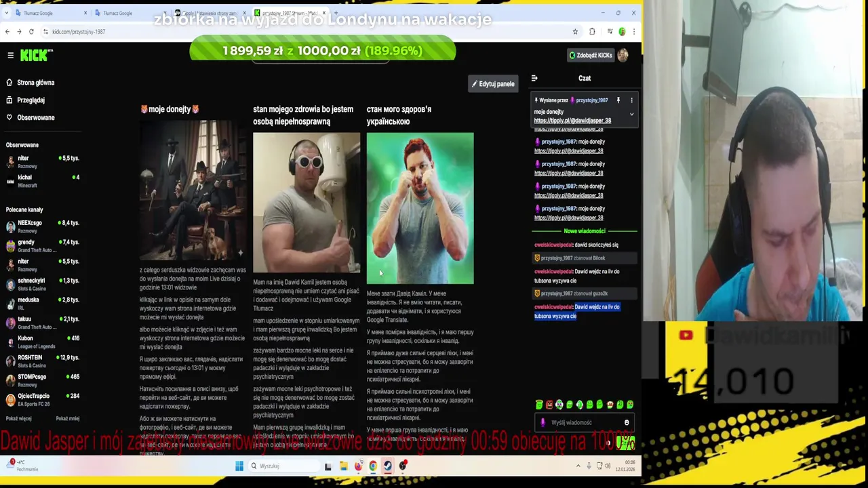Expand the pinned message with the chevron
Screen dimensions: 868x488
click(631, 114)
